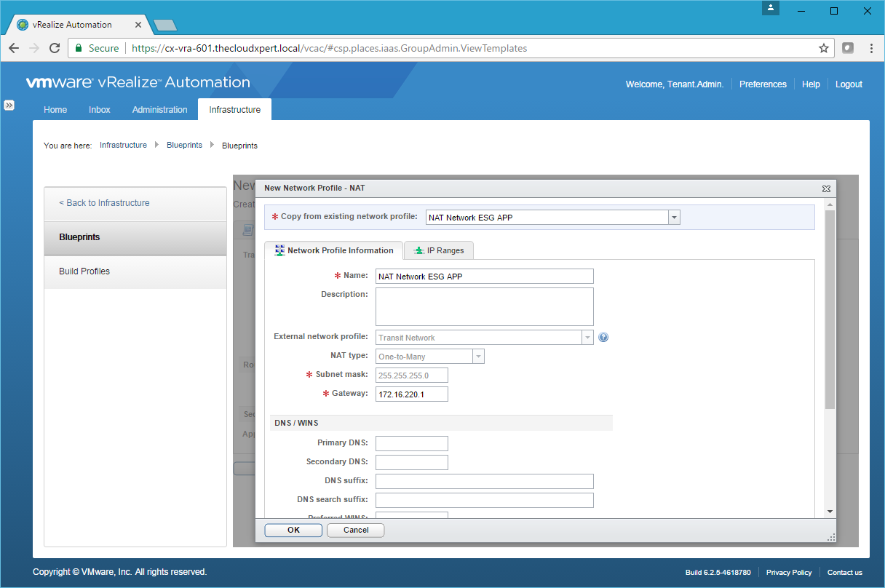Go to Back to Infrastructure link
Image resolution: width=885 pixels, height=588 pixels.
(x=104, y=203)
